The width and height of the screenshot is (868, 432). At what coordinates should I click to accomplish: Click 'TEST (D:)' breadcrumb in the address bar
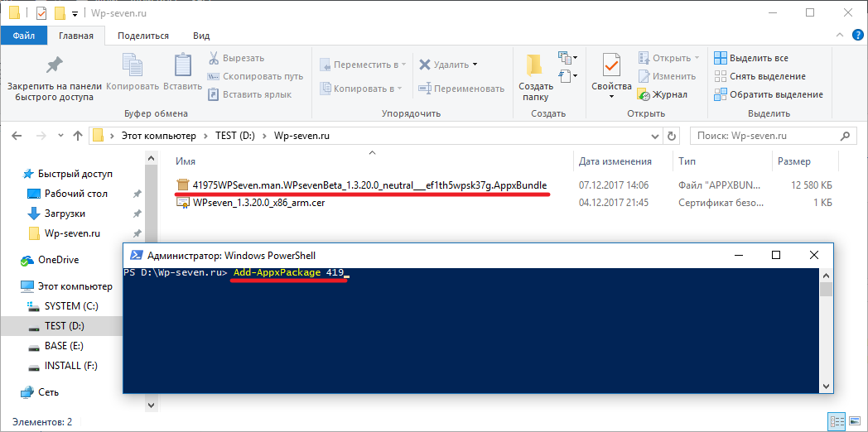click(x=234, y=136)
